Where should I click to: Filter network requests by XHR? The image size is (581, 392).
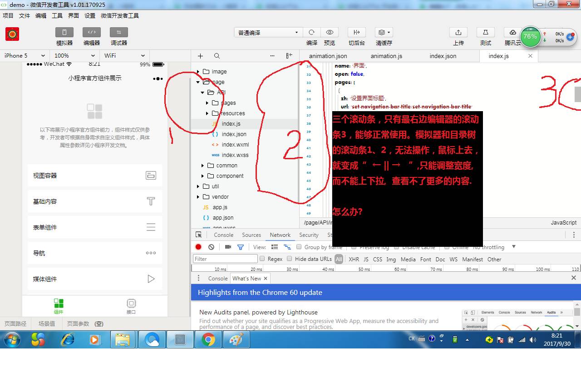[354, 259]
